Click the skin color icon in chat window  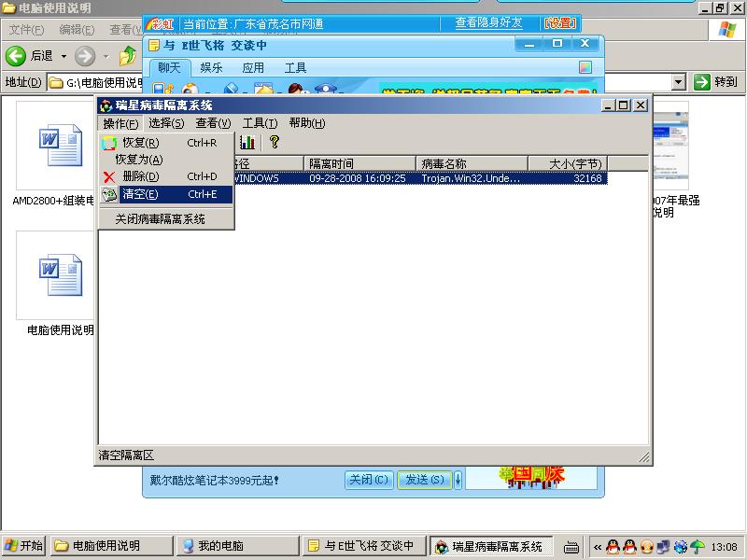click(x=585, y=67)
